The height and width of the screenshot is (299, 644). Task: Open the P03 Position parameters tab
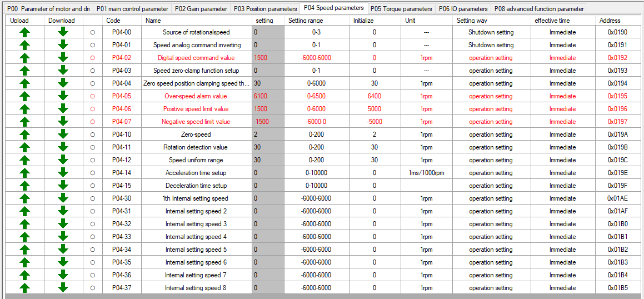tap(265, 9)
